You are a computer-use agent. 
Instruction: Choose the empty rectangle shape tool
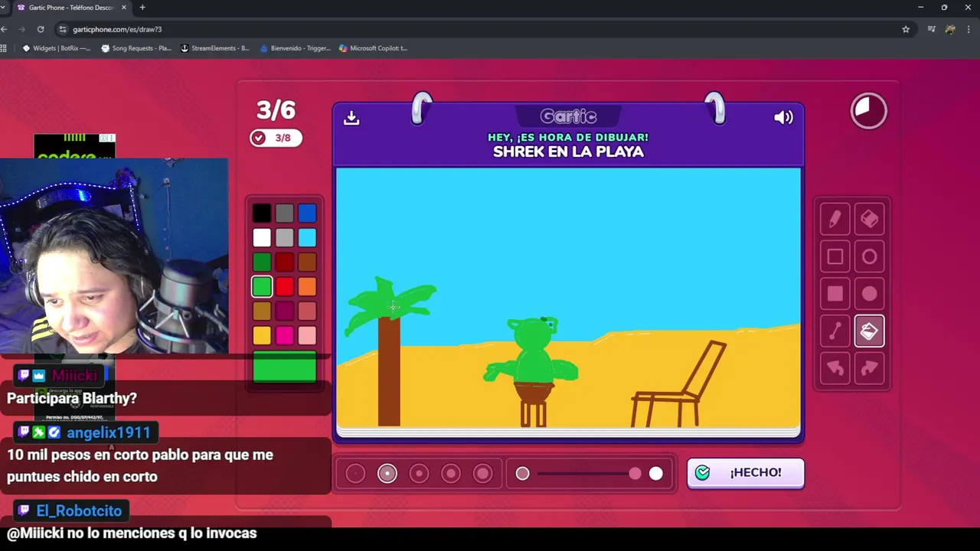[835, 257]
